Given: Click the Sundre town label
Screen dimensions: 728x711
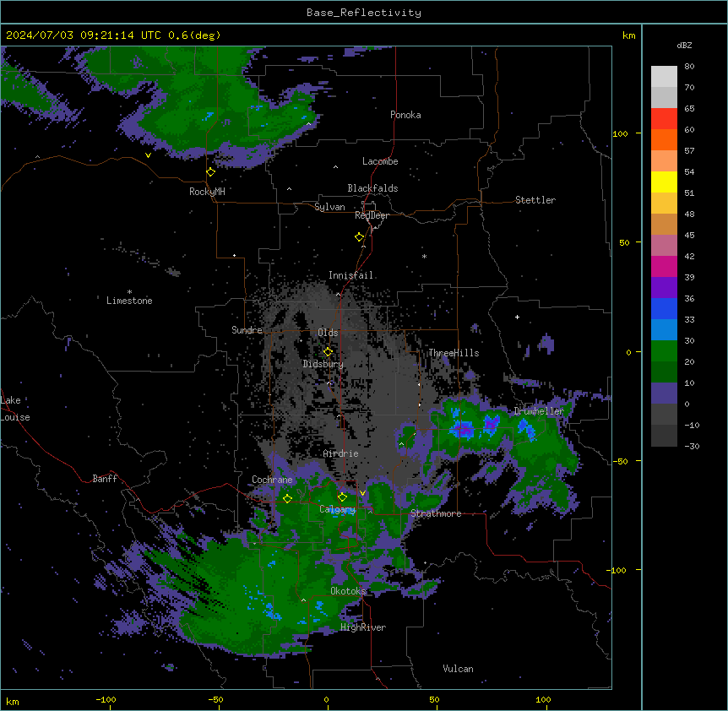Looking at the screenshot, I should click(x=247, y=330).
